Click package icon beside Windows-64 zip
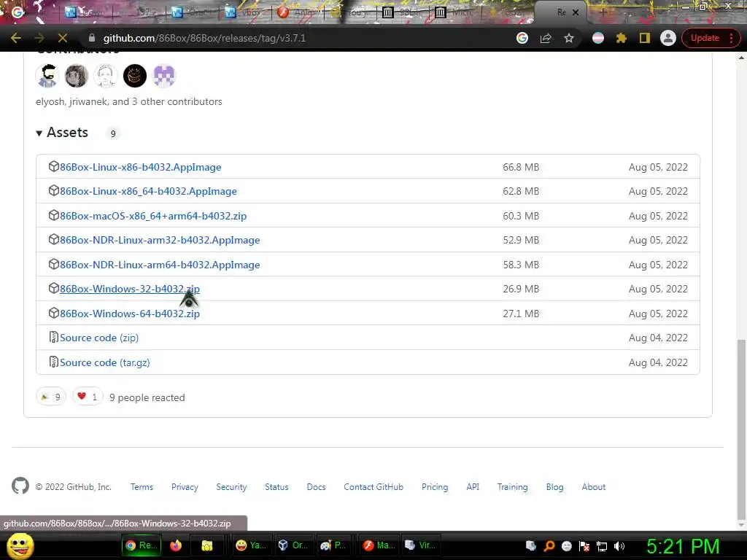 [54, 313]
